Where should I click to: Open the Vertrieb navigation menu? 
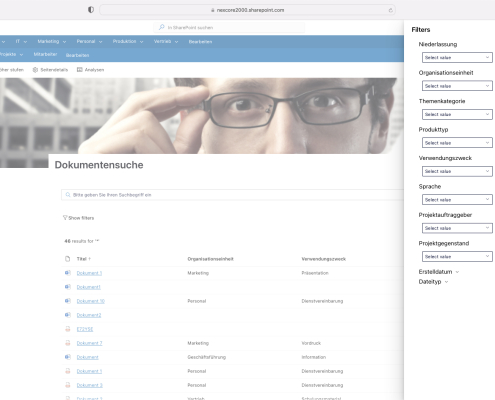(166, 41)
